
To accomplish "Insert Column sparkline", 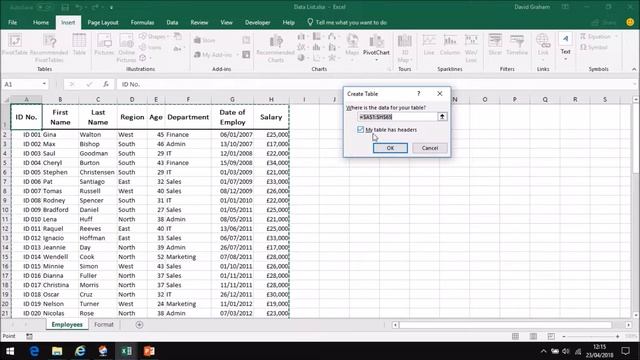I will pos(450,45).
